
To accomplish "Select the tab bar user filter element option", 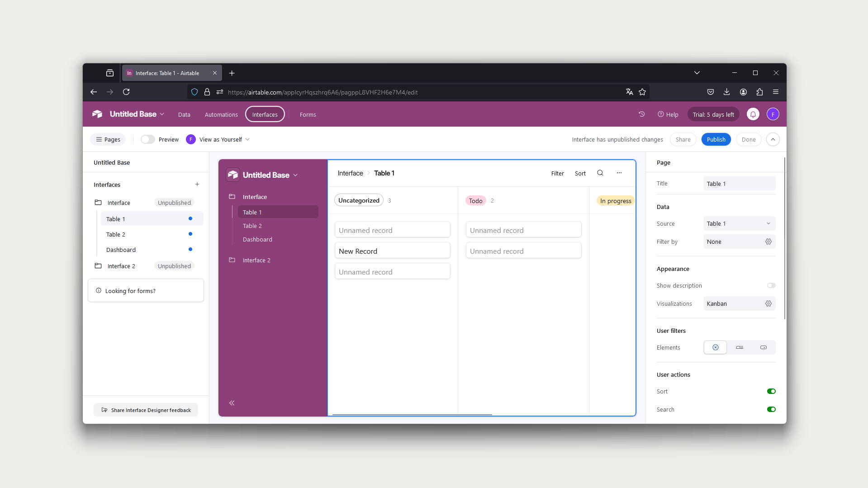I will pos(739,347).
